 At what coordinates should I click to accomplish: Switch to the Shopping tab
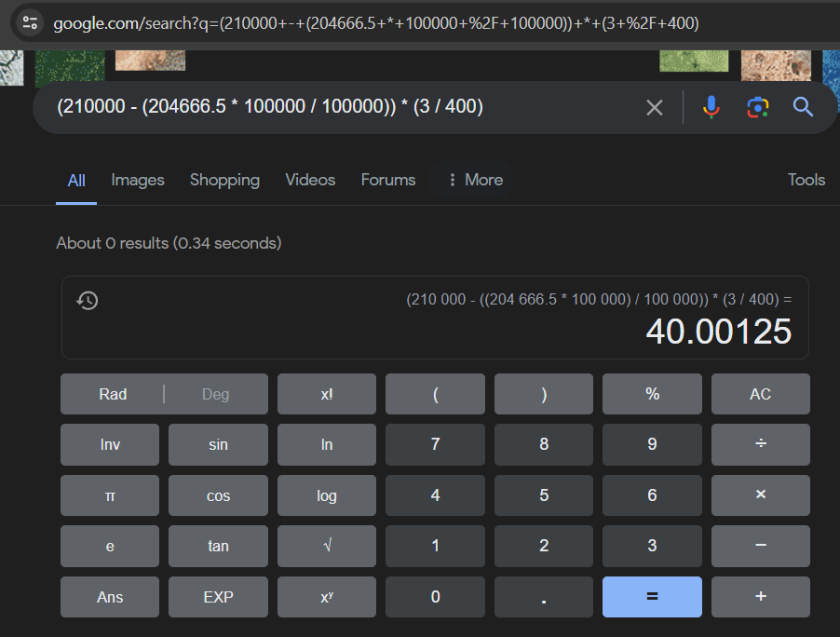224,180
